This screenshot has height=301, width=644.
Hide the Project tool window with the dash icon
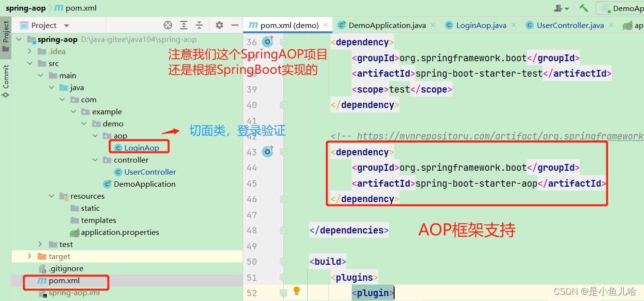[235, 25]
